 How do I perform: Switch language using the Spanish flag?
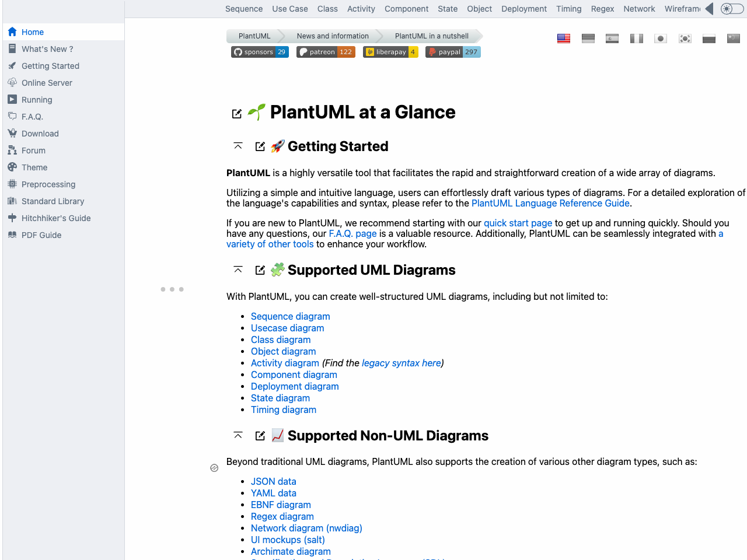612,38
